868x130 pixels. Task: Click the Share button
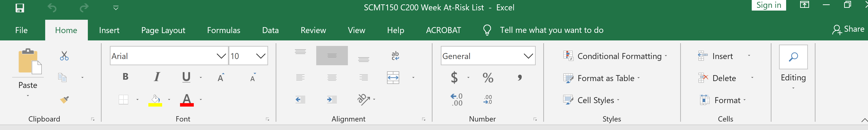pyautogui.click(x=848, y=29)
